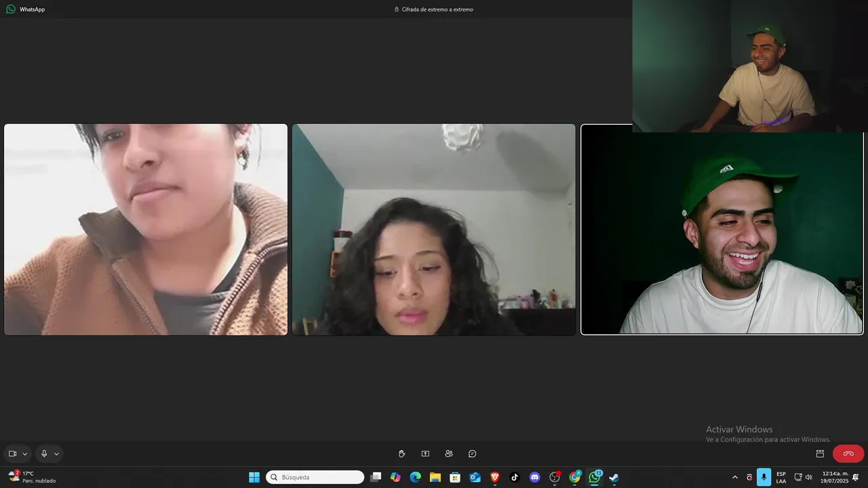This screenshot has width=868, height=488.
Task: Switch to Brave browser in taskbar
Action: [x=495, y=477]
